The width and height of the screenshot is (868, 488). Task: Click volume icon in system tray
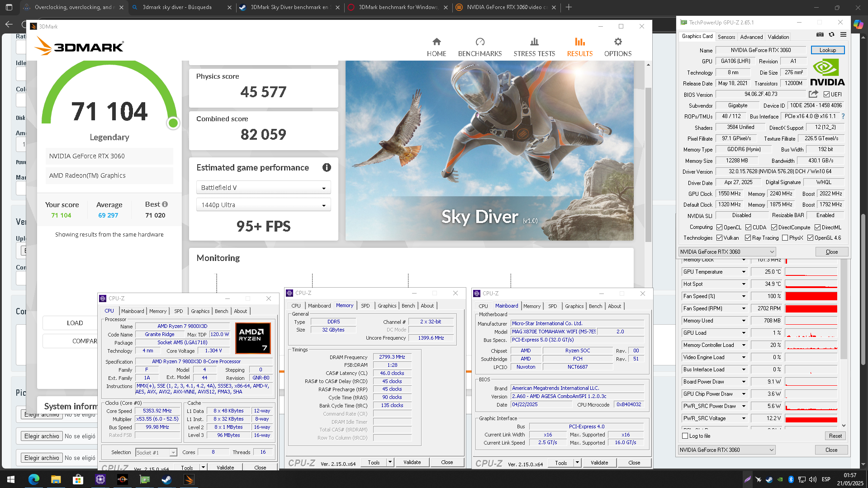pos(813,479)
